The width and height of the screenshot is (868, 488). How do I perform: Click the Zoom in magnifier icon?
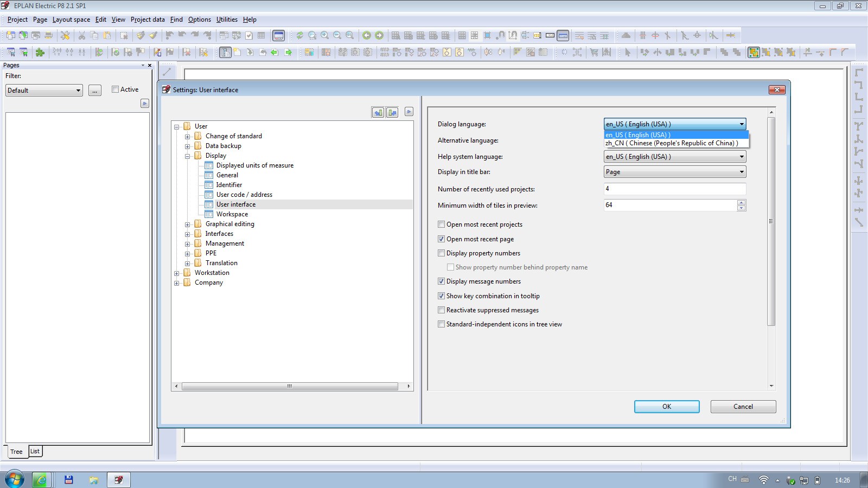click(325, 36)
